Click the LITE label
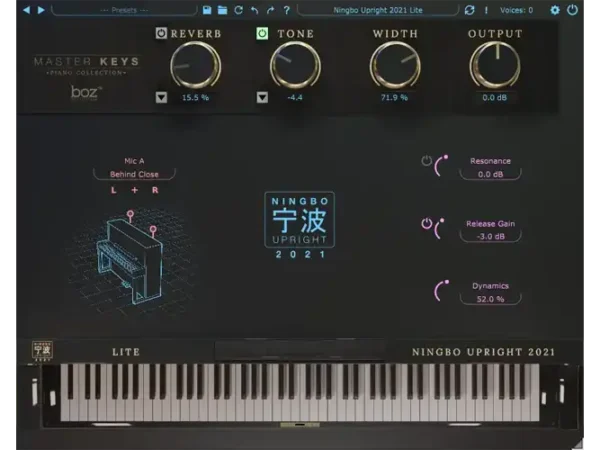The height and width of the screenshot is (450, 600). 126,352
